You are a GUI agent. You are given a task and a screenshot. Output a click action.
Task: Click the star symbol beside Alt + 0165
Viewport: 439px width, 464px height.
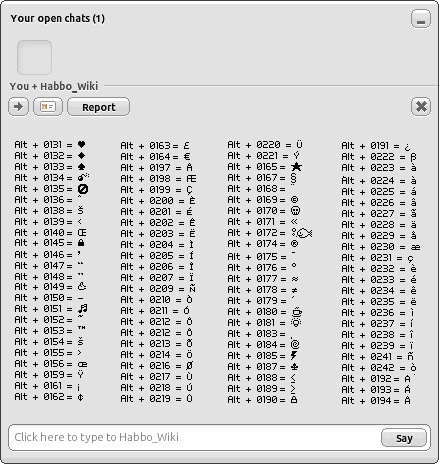(296, 167)
